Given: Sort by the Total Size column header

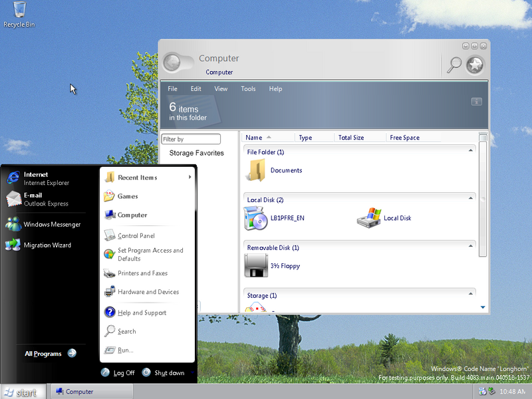Looking at the screenshot, I should coord(351,138).
